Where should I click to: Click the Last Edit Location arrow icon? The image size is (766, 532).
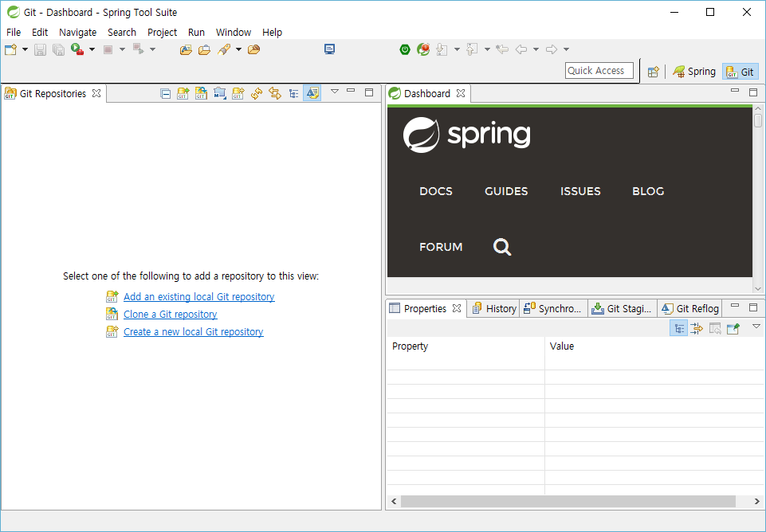point(502,49)
